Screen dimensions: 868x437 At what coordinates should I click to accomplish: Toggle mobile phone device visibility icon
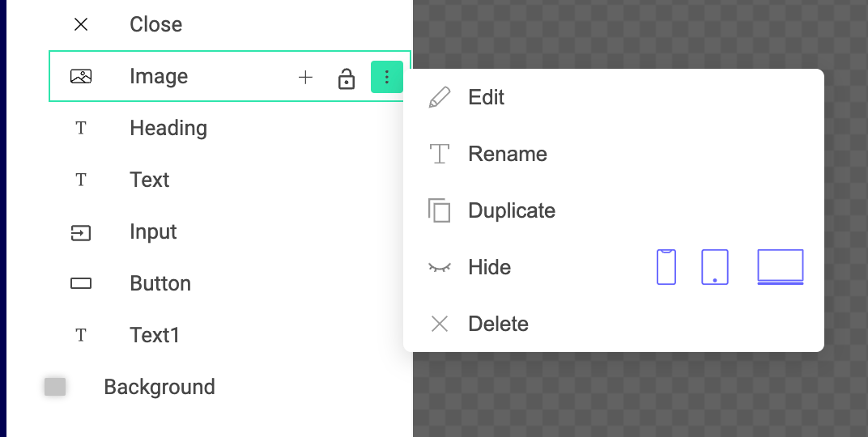coord(666,267)
